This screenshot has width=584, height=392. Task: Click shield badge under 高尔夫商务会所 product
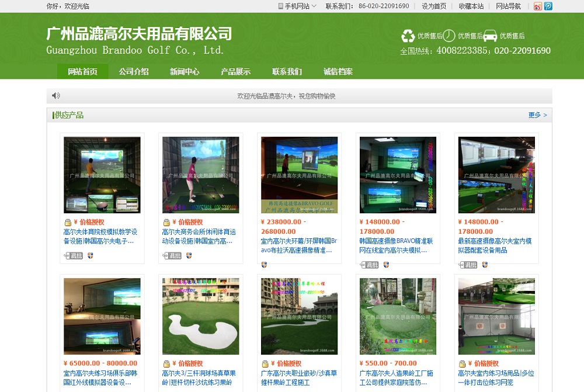189,256
